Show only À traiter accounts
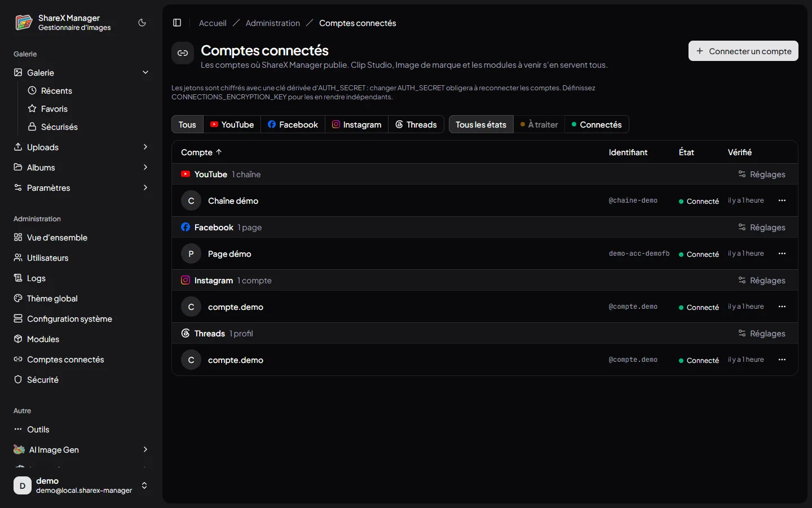Image resolution: width=812 pixels, height=508 pixels. point(539,125)
